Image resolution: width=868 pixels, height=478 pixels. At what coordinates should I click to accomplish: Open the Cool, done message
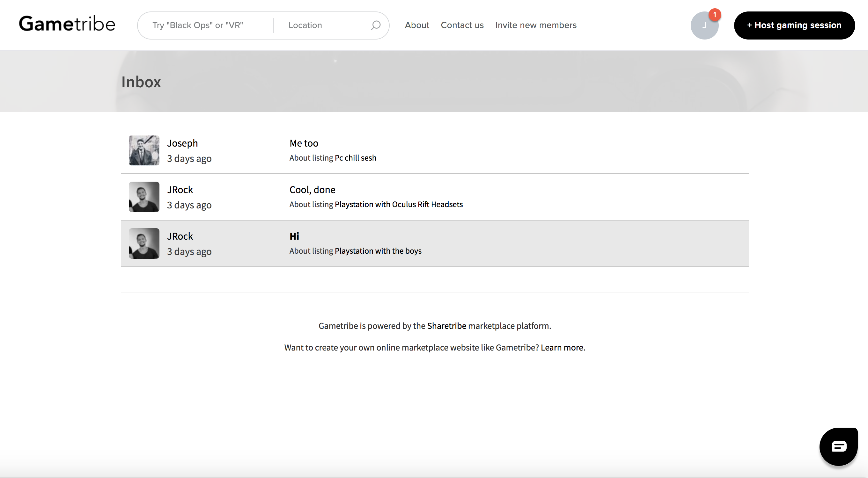[x=312, y=190]
